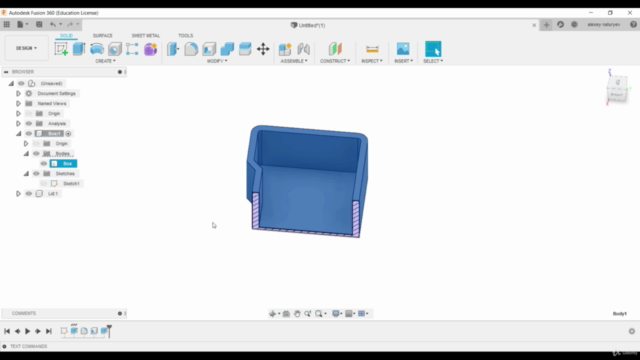Open the ASSEMBLE dropdown menu
640x360 pixels.
coord(294,61)
